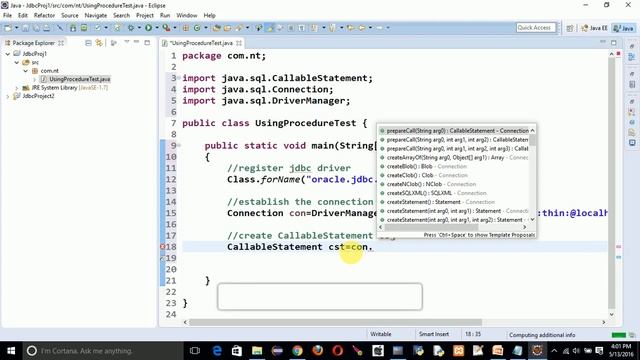Click the New Java Package icon
This screenshot has height=360, width=640.
click(186, 28)
